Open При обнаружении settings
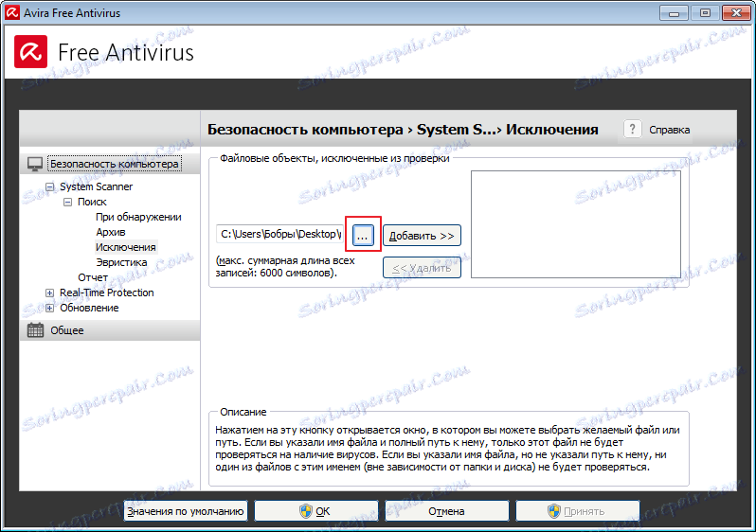This screenshot has height=532, width=756. pos(138,217)
